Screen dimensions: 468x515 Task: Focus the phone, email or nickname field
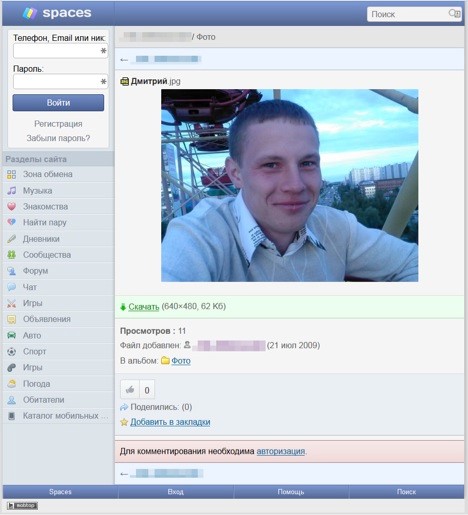[60, 51]
